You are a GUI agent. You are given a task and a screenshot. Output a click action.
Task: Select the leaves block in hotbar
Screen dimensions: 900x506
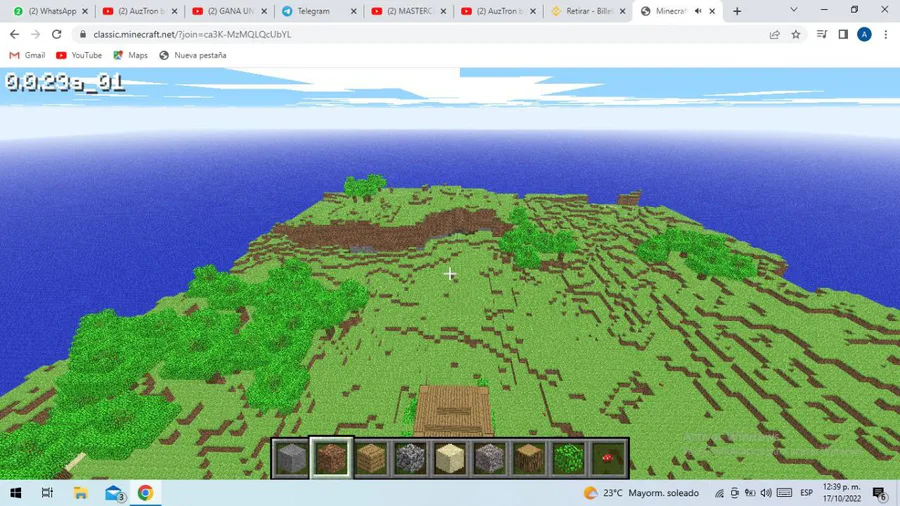tap(569, 458)
